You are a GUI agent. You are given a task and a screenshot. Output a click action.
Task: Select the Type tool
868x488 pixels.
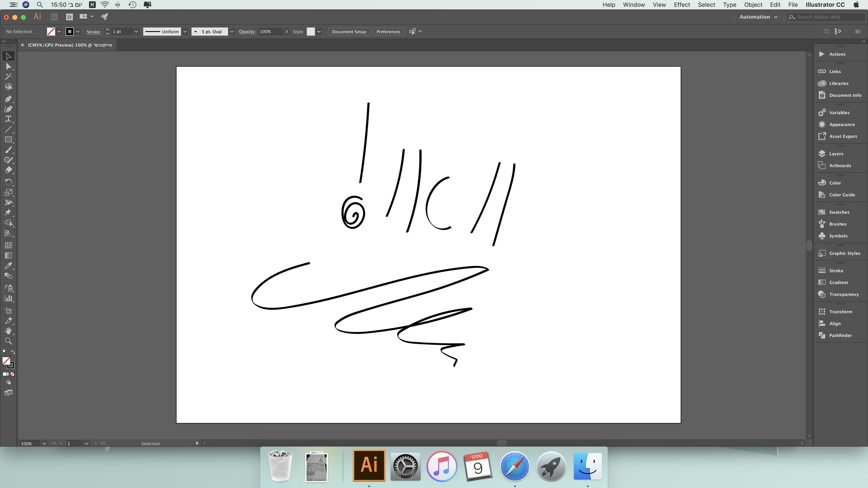point(8,119)
